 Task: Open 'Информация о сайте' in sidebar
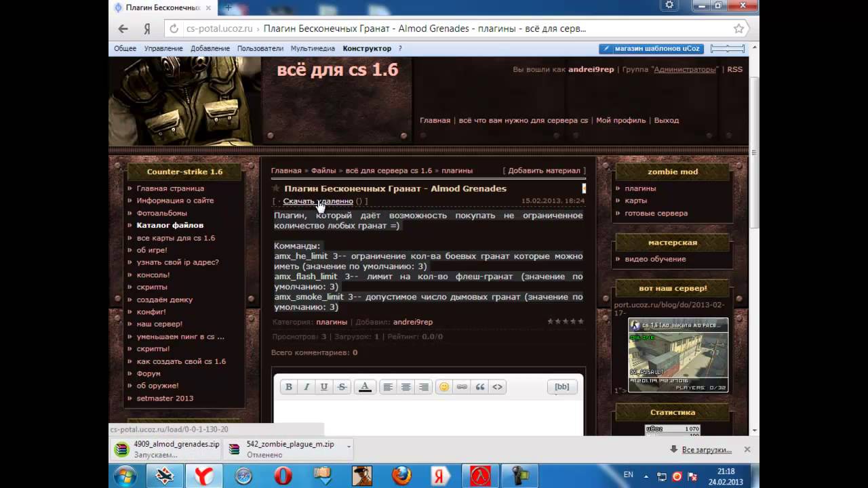(x=175, y=201)
